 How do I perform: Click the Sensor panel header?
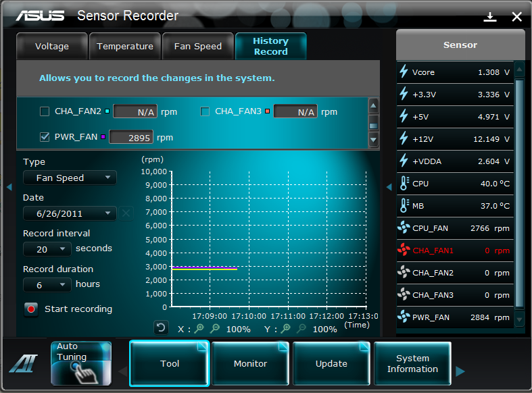460,45
